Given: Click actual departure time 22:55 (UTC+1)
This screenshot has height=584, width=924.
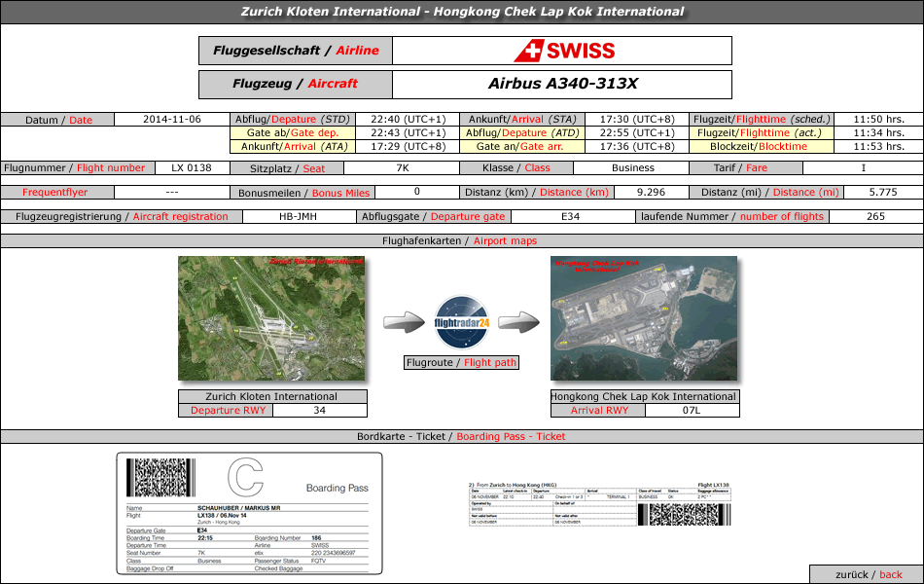Looking at the screenshot, I should pos(637,132).
